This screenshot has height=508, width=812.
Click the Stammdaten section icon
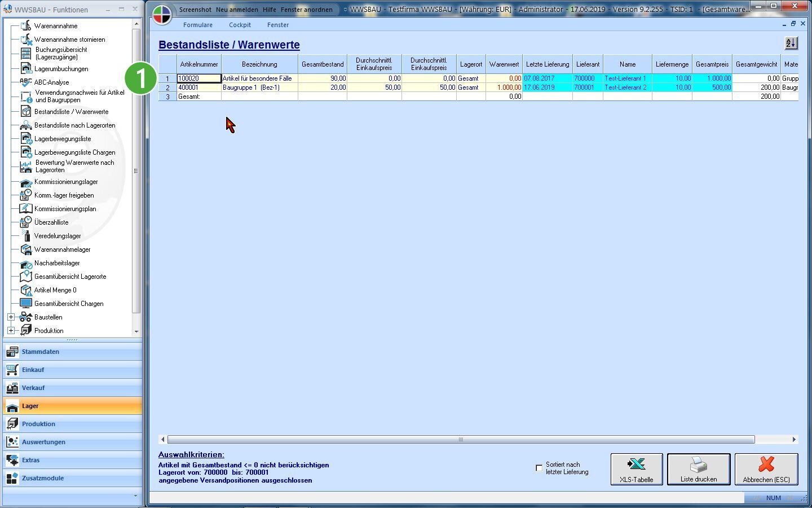(12, 352)
